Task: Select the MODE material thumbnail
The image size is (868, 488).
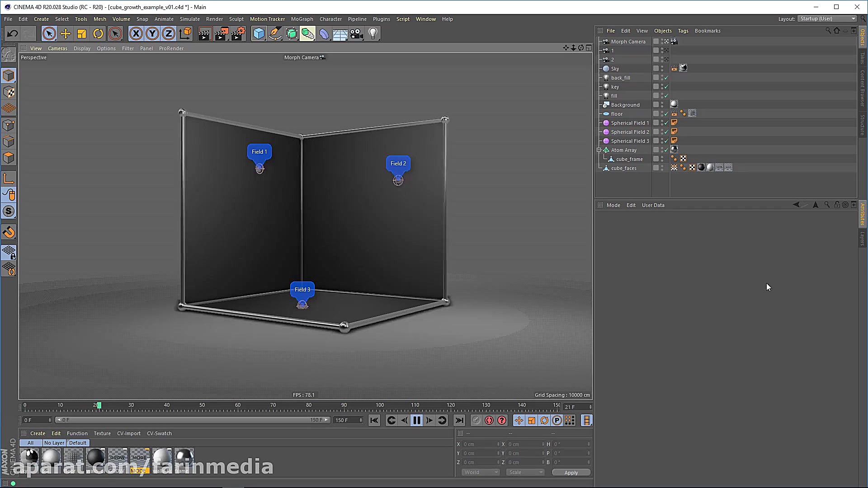Action: [139, 459]
